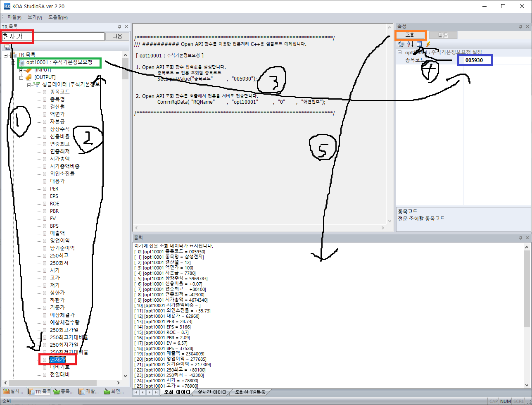Click the property pages list icon

pyautogui.click(x=419, y=44)
